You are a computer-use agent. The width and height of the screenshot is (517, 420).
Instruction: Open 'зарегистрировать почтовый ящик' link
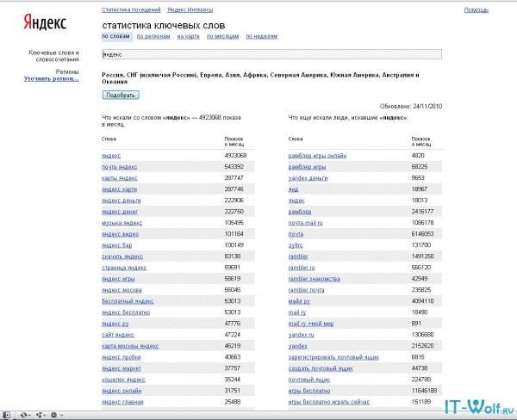click(x=333, y=357)
